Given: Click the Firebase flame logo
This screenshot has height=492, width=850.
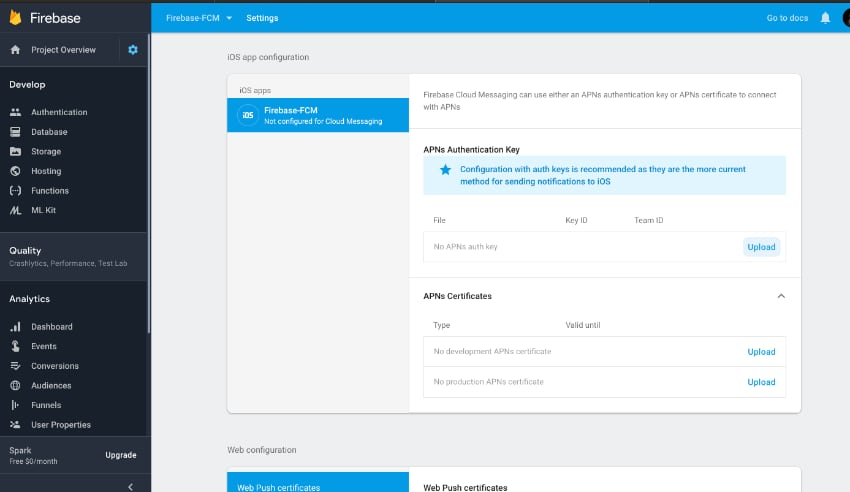Looking at the screenshot, I should click(15, 18).
